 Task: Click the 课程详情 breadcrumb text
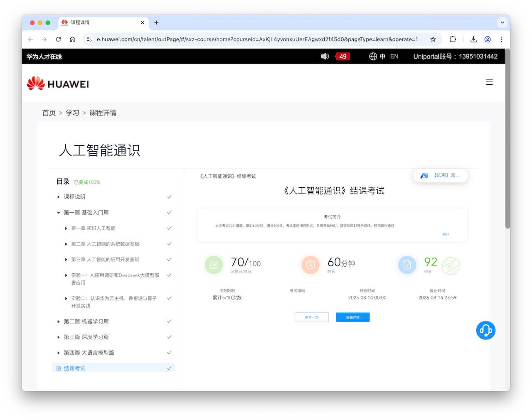coord(103,113)
